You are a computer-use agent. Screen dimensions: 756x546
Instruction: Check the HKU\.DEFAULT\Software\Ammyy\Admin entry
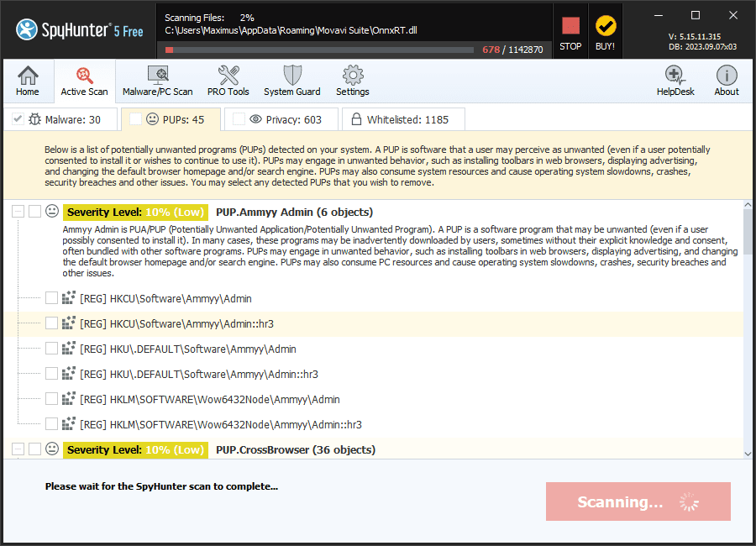tap(51, 349)
